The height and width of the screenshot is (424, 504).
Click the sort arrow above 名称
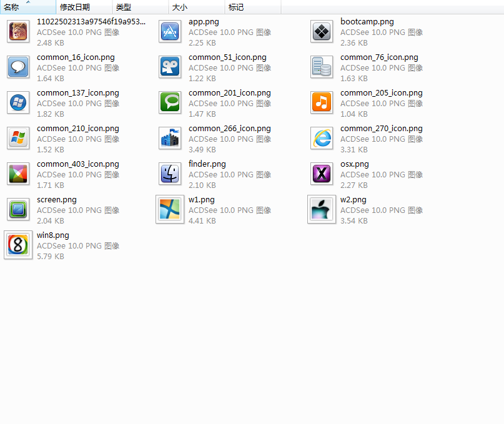tap(28, 2)
